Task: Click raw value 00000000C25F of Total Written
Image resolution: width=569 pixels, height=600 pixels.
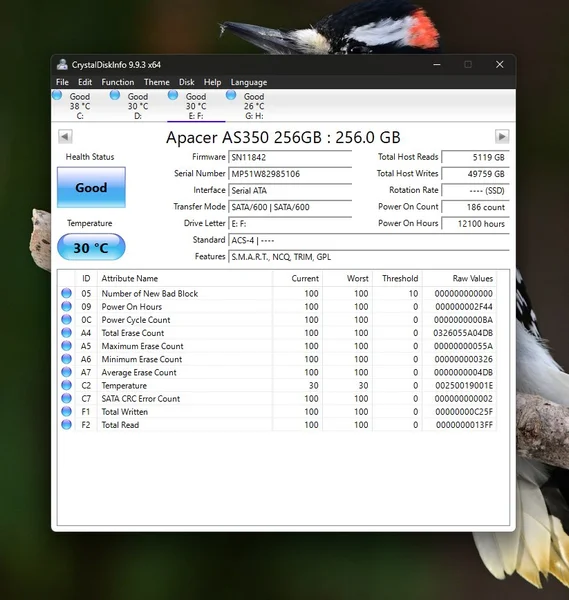Action: click(x=464, y=412)
